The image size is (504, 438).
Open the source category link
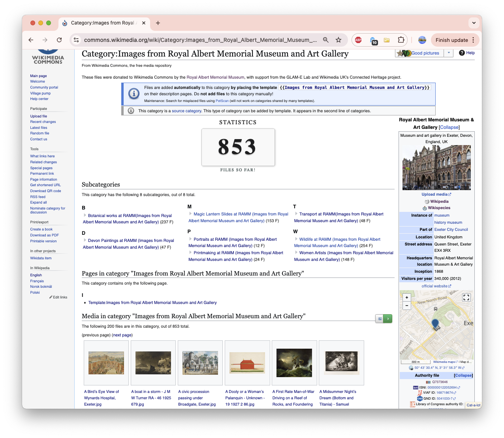pos(186,111)
